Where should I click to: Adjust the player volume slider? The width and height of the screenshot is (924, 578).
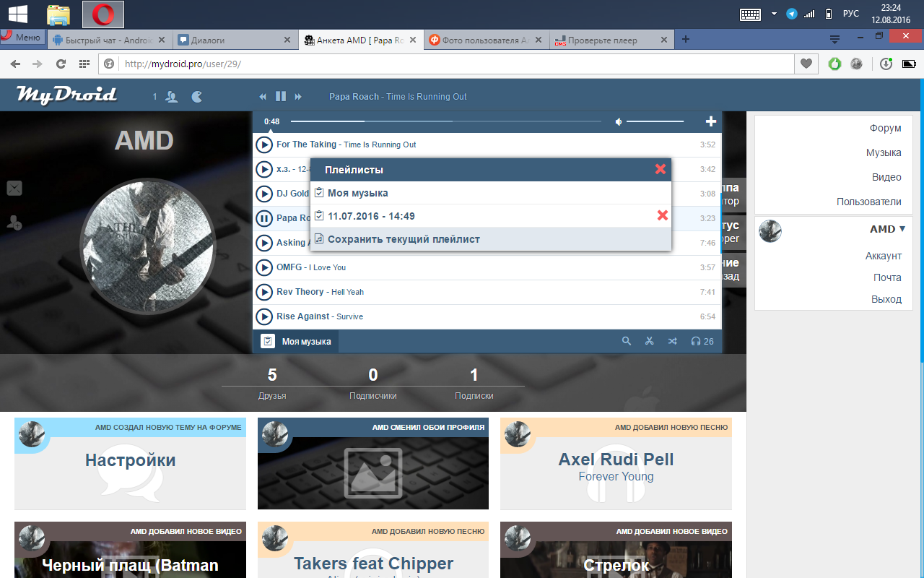tap(655, 121)
